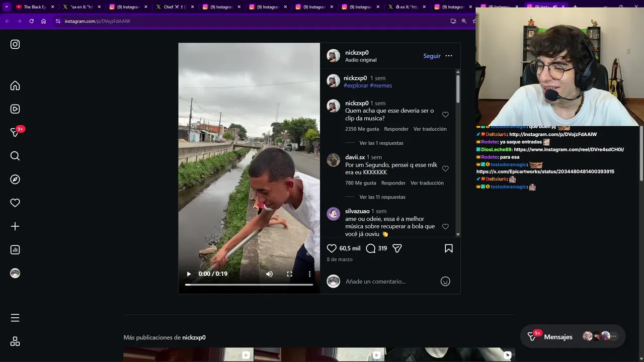The width and height of the screenshot is (644, 362).
Task: View 2350 Me gusta on comment
Action: (362, 129)
